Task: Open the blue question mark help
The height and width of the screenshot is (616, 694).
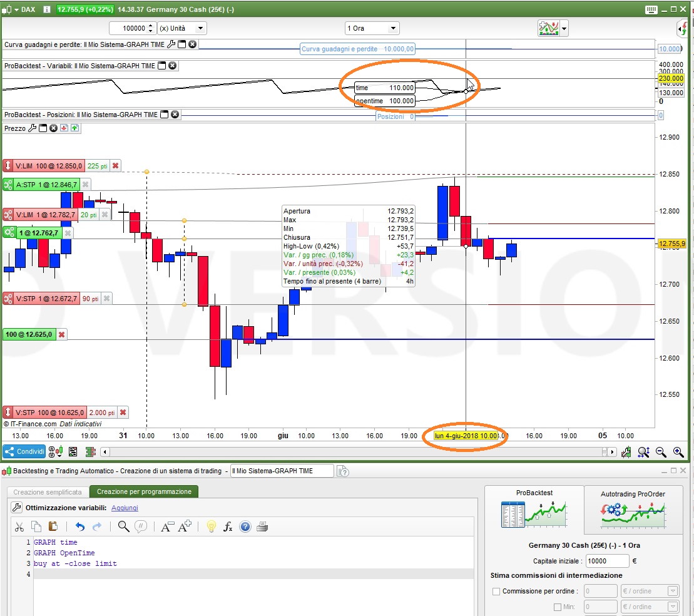Action: (x=245, y=526)
